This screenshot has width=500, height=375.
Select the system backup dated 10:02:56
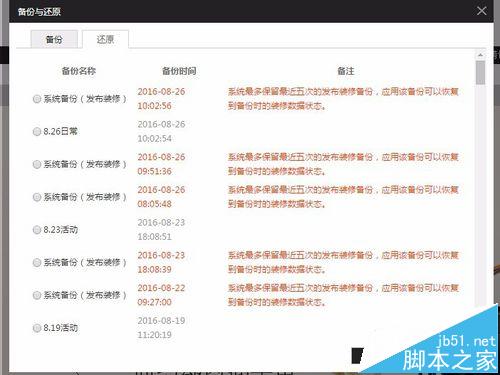coord(36,99)
